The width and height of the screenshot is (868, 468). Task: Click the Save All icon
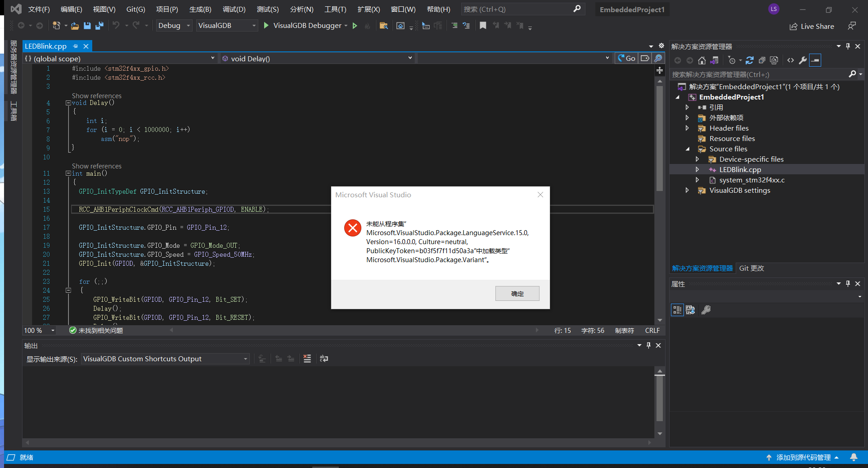99,26
